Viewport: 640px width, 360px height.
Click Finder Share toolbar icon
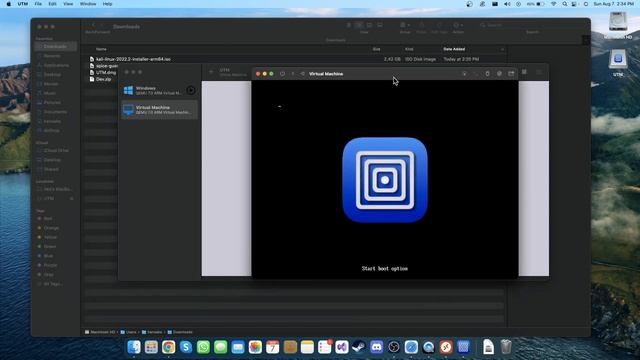[422, 25]
